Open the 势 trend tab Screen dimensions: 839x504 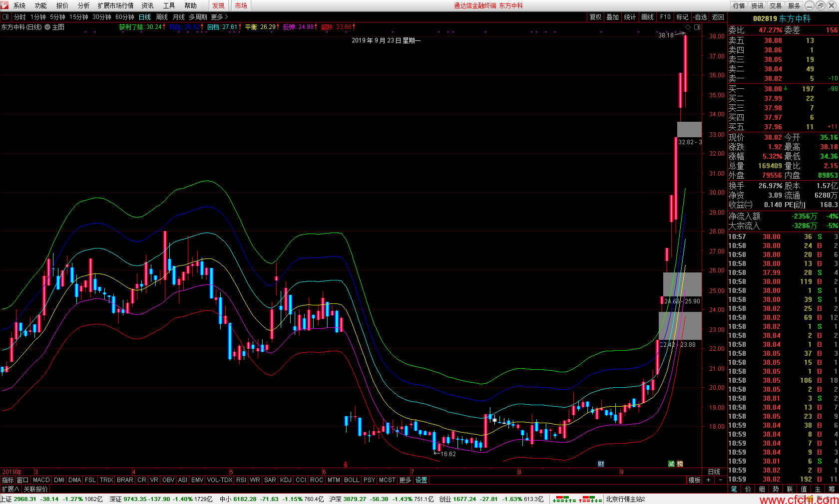(x=776, y=489)
